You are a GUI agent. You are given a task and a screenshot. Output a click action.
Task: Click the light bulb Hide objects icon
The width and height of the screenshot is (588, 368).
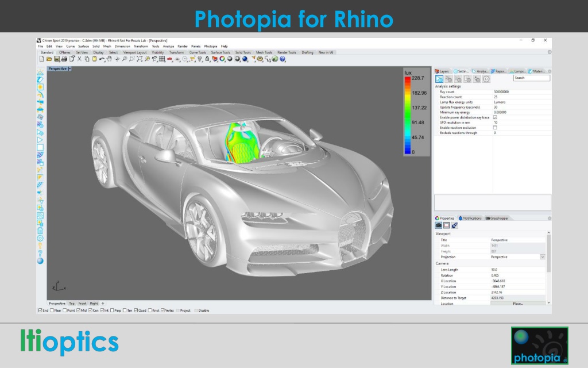pyautogui.click(x=200, y=59)
